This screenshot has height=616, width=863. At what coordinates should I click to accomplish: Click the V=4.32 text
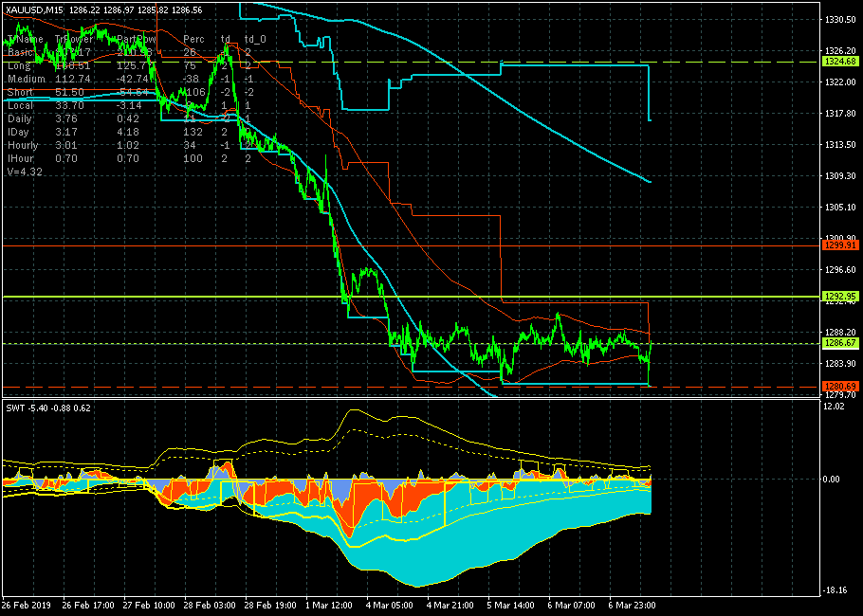25,172
